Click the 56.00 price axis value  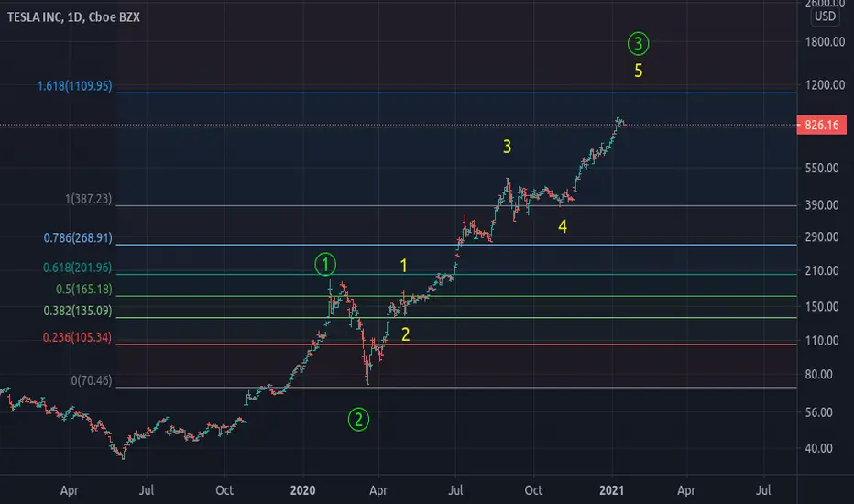coord(819,412)
